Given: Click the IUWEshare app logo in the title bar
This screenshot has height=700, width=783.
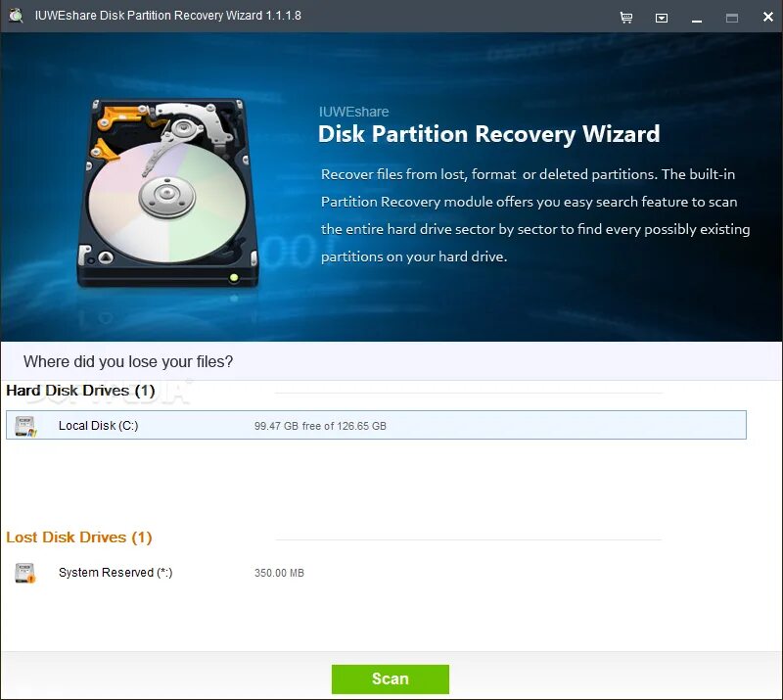Looking at the screenshot, I should (16, 16).
